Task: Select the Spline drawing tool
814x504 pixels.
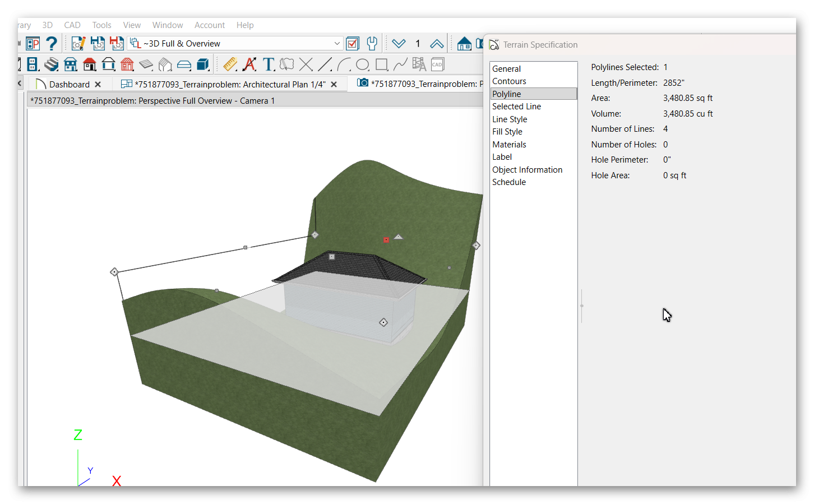Action: pos(400,64)
